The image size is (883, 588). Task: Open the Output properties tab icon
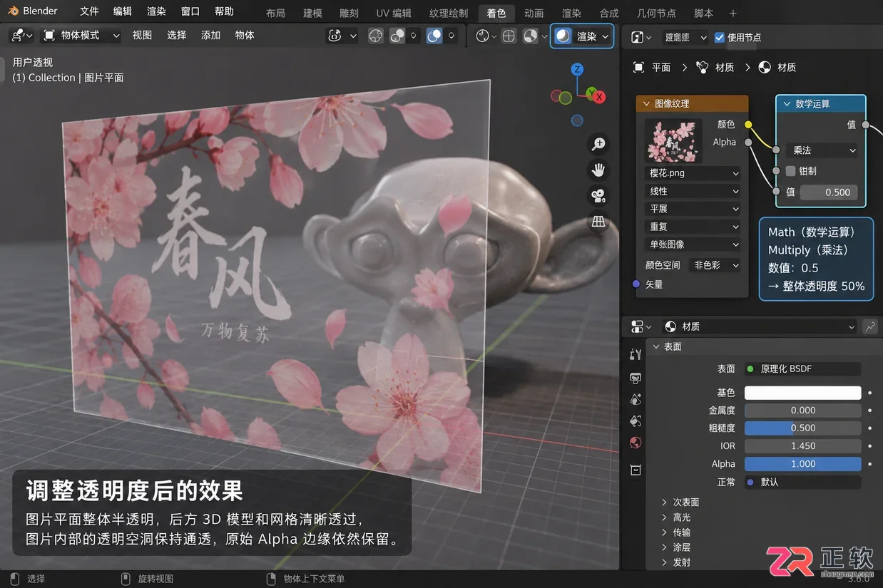[x=636, y=378]
